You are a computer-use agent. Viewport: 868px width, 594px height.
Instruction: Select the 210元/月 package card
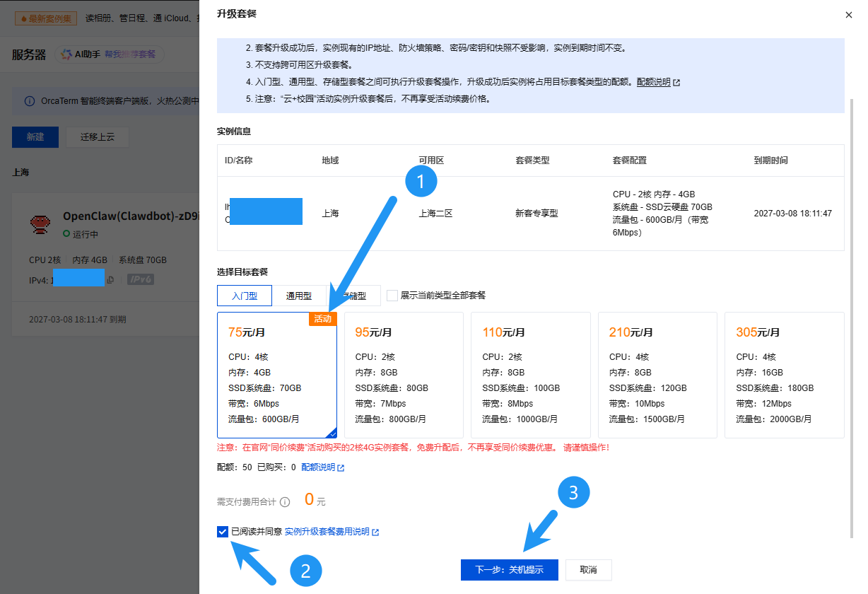pos(657,375)
